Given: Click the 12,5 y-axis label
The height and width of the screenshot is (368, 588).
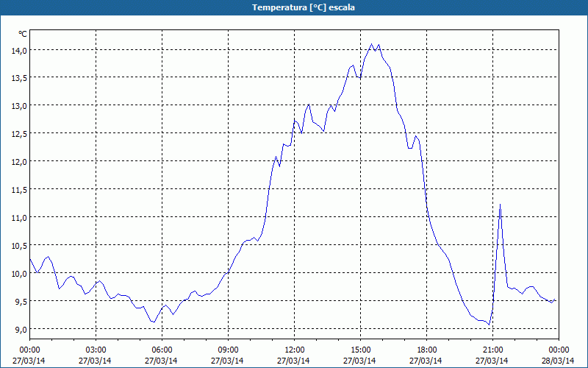Looking at the screenshot, I should [19, 134].
